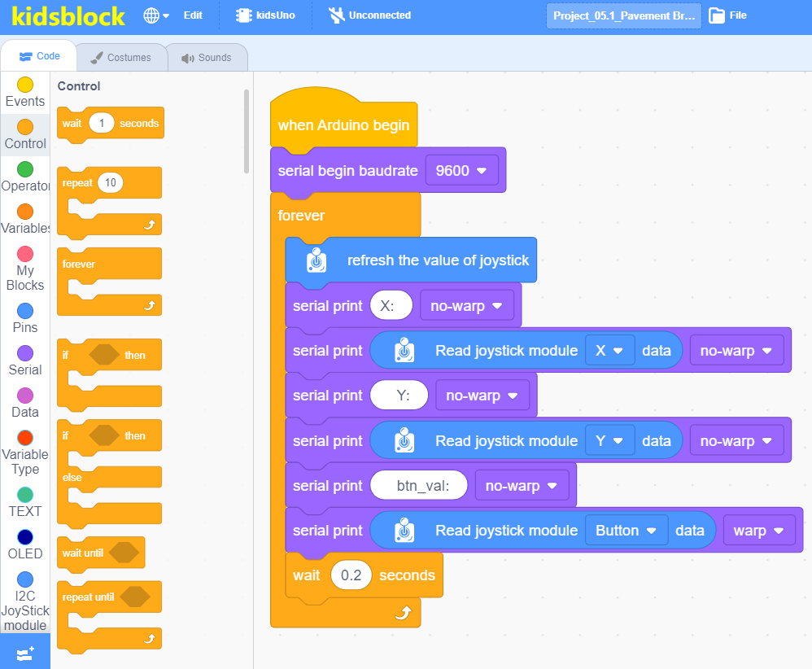This screenshot has width=812, height=669.
Task: Click the btn_val: text input in the serial print block
Action: click(419, 486)
